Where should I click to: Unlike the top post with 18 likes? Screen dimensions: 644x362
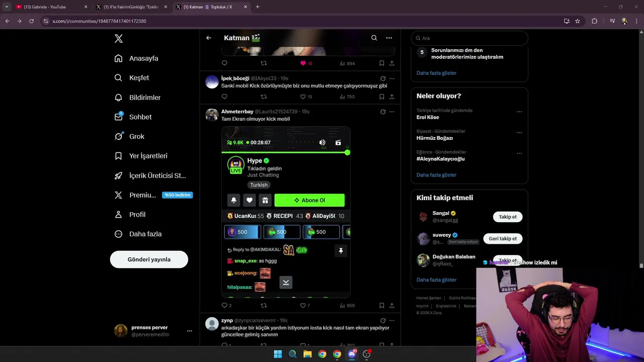[x=306, y=63]
